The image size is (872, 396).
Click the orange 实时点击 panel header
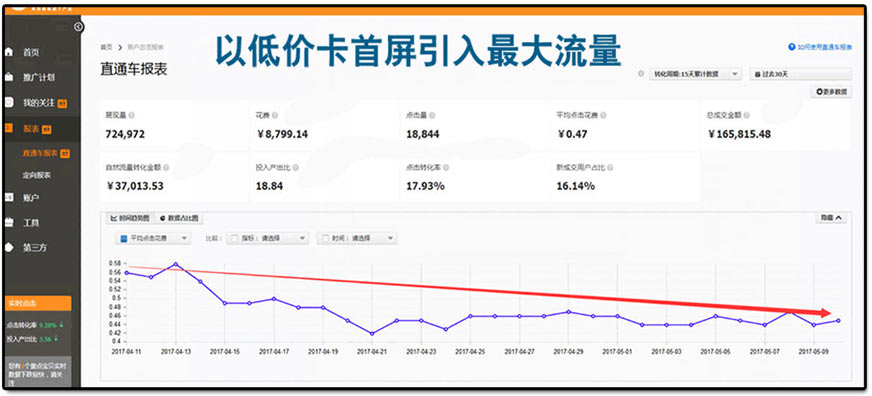pos(38,303)
